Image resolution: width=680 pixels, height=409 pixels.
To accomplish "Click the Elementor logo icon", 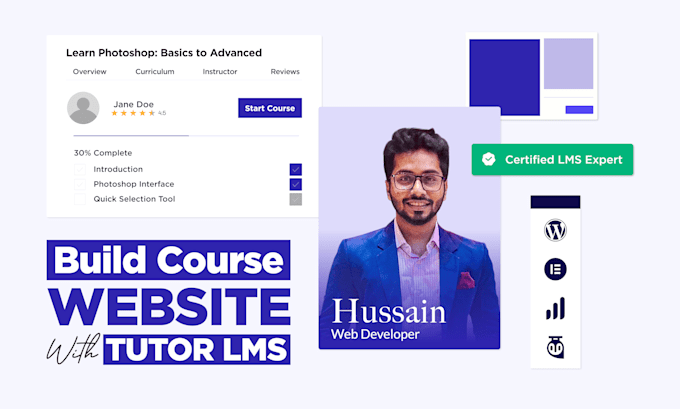I will [555, 269].
